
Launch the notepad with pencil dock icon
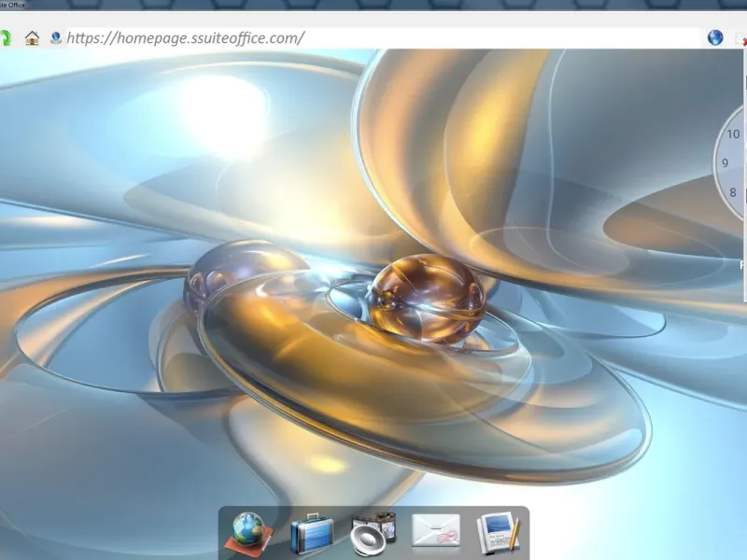(x=498, y=534)
